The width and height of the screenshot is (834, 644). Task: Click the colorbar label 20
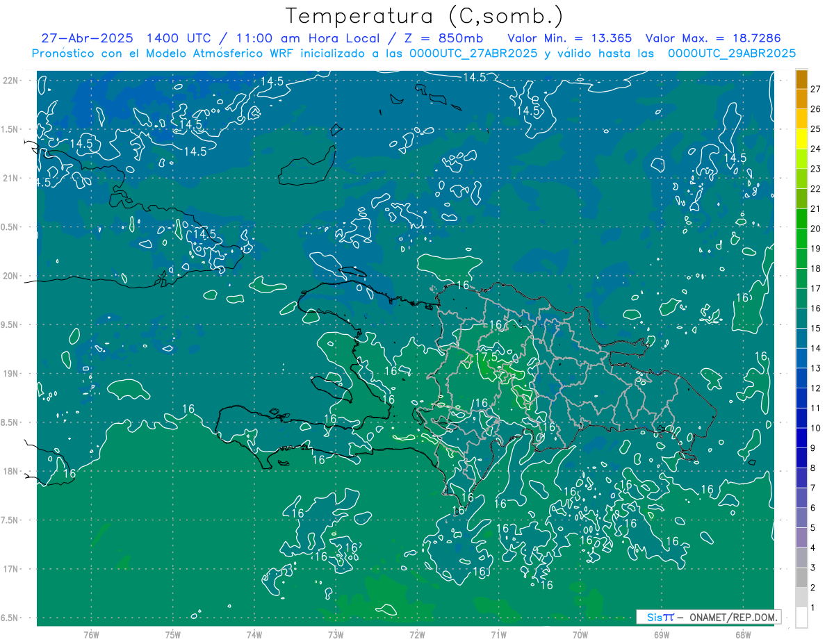coord(816,229)
